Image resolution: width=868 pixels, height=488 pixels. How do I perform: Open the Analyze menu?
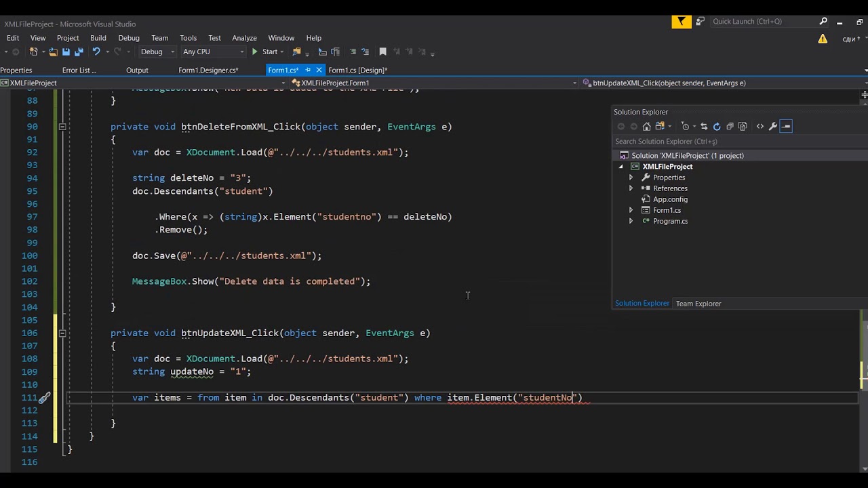pyautogui.click(x=244, y=38)
